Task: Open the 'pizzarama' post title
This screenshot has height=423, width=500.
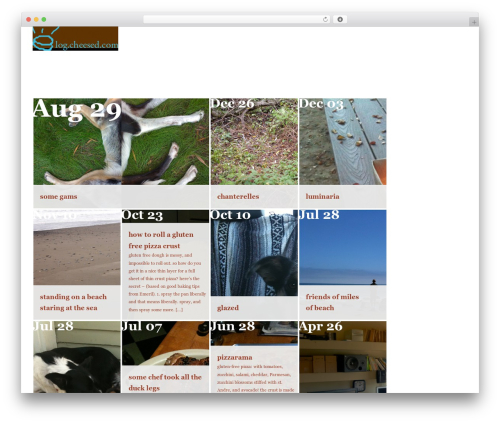Action: [x=235, y=357]
